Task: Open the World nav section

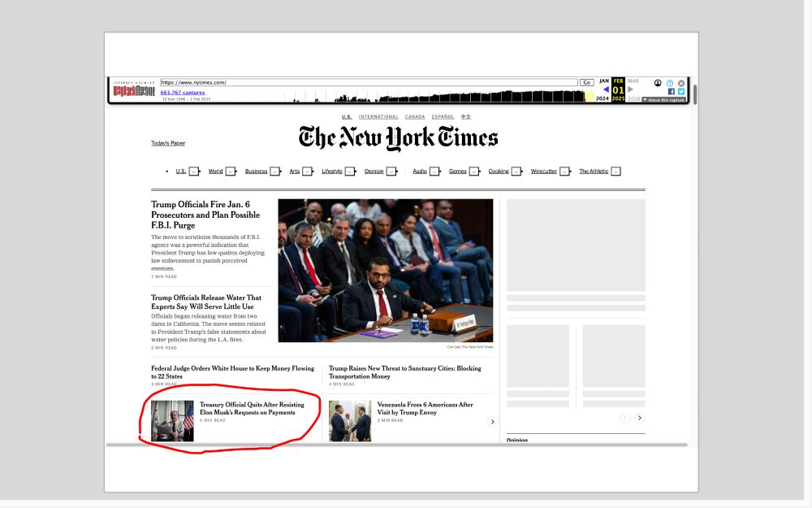Action: [x=215, y=171]
